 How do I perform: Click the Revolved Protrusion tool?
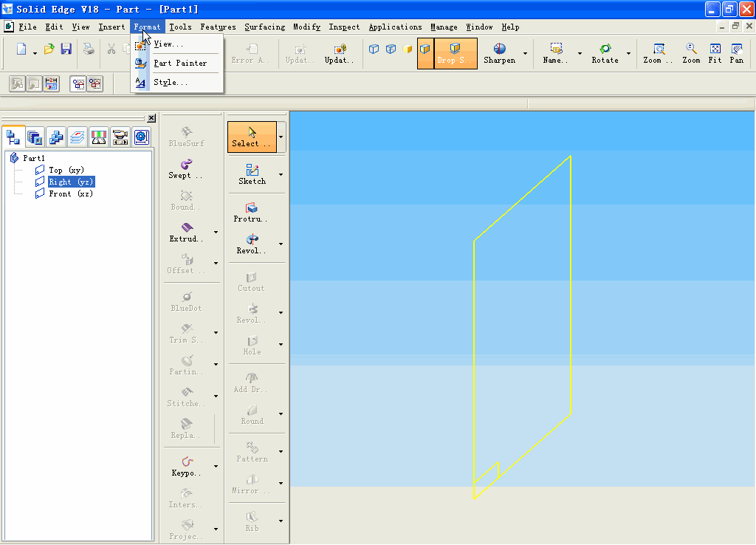[252, 244]
